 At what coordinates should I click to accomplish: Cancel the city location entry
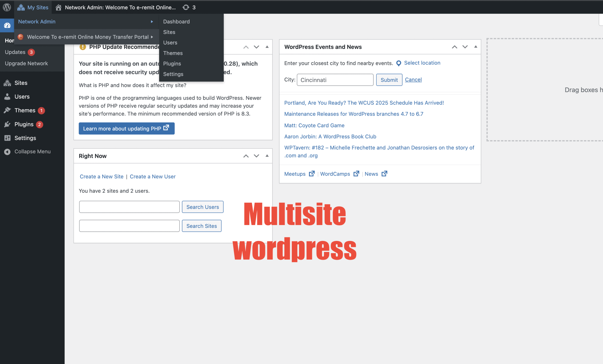(x=413, y=80)
